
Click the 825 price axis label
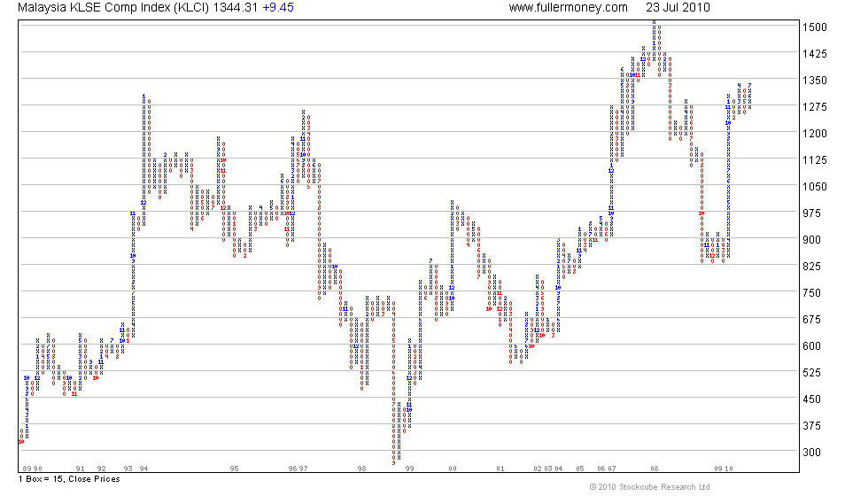(811, 267)
